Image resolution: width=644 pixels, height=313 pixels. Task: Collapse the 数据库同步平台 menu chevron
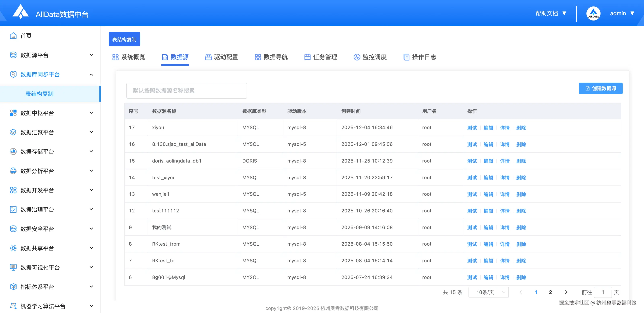click(x=91, y=74)
